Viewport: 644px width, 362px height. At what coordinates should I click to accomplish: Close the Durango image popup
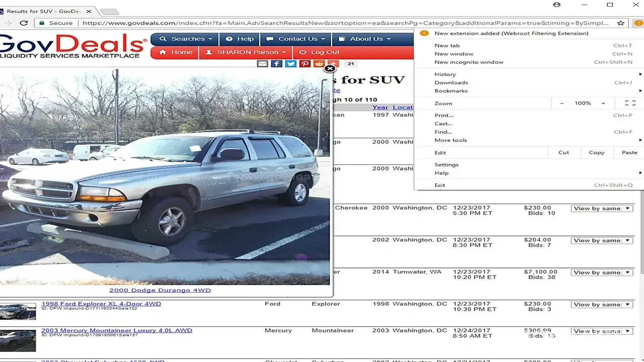tap(330, 68)
